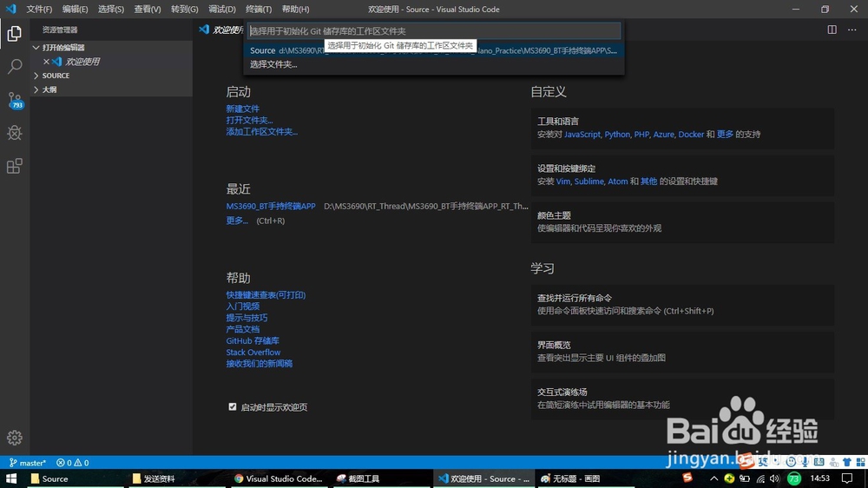Screen dimensions: 868x488
Task: Select the 欢迎使用 editor tab
Action: pos(220,30)
